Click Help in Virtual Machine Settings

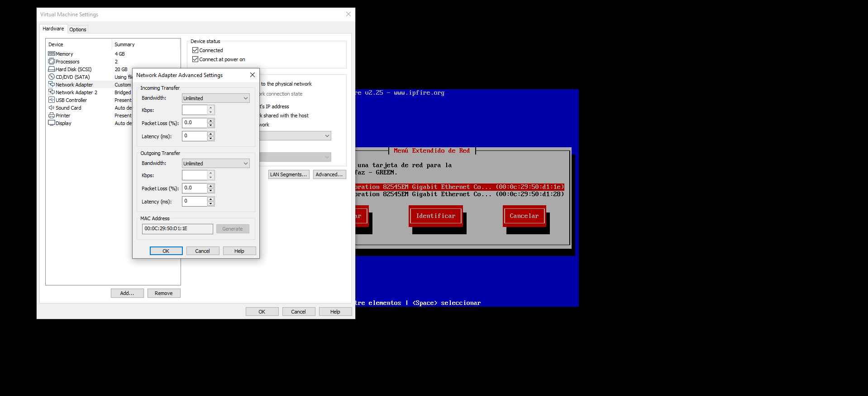pos(335,312)
